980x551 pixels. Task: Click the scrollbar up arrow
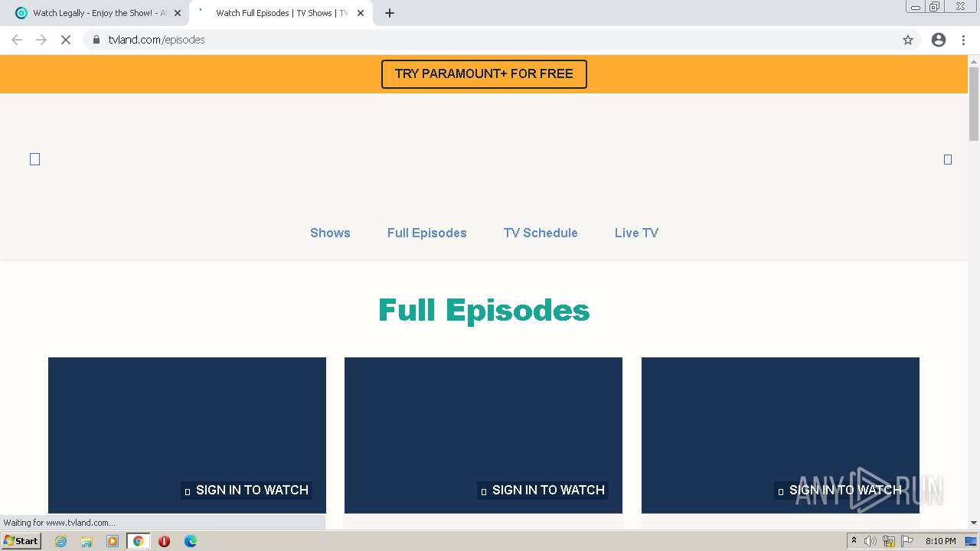[x=974, y=60]
